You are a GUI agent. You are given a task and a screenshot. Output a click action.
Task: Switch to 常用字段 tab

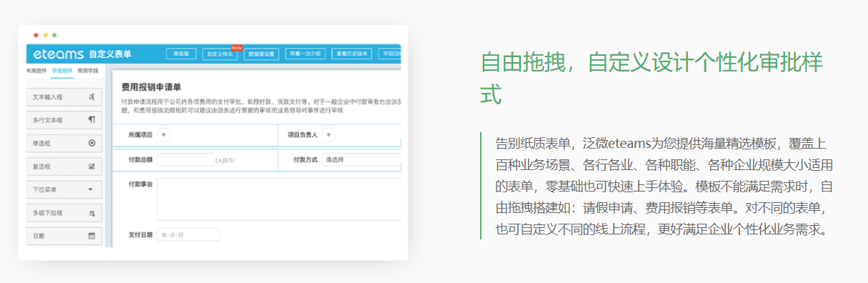pos(88,71)
